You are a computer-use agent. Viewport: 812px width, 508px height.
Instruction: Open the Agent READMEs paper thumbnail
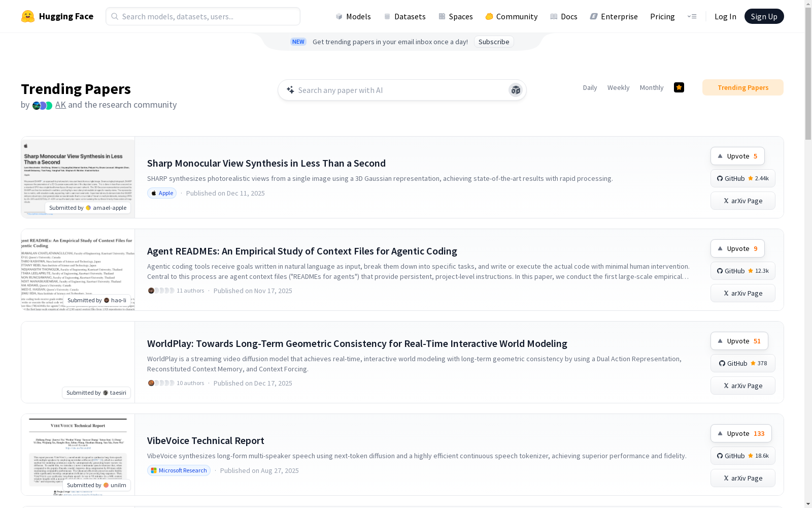pos(78,270)
